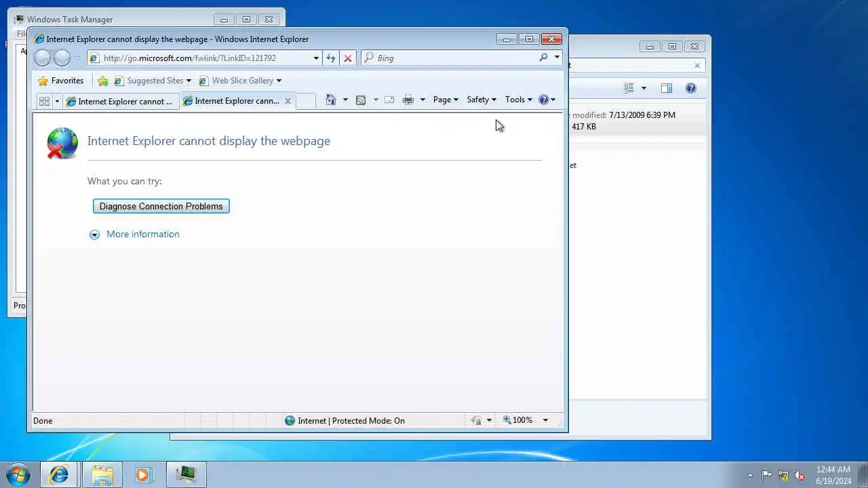Open the Windows Start button
This screenshot has width=868, height=488.
18,474
